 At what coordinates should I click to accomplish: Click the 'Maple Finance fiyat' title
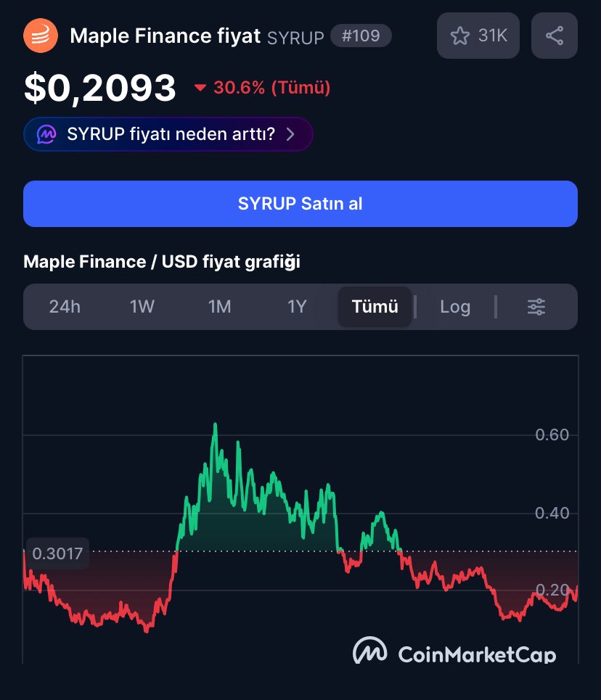(165, 36)
